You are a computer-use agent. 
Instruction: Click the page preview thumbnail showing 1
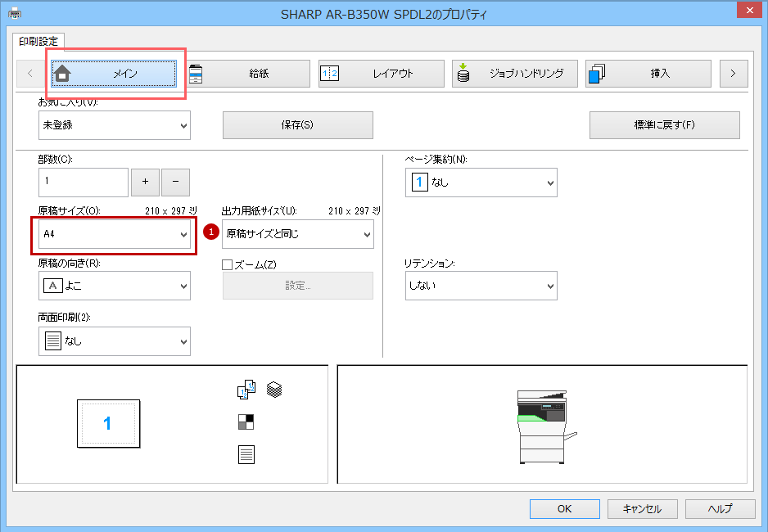click(108, 423)
